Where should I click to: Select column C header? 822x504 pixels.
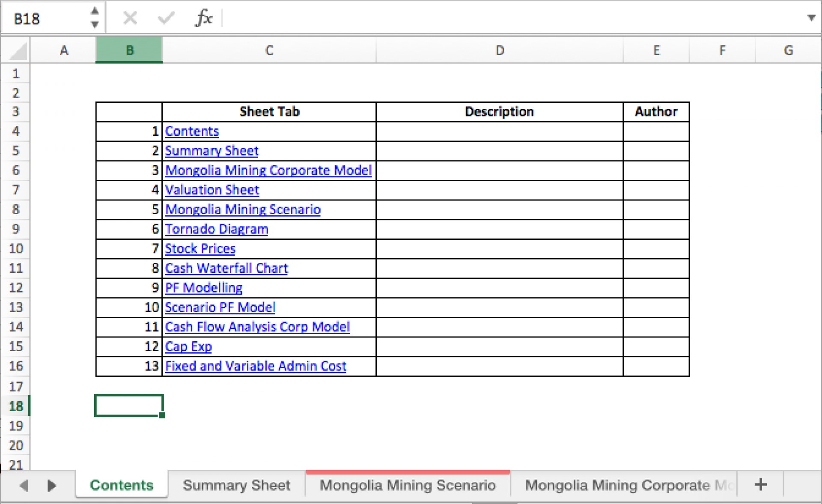(269, 50)
